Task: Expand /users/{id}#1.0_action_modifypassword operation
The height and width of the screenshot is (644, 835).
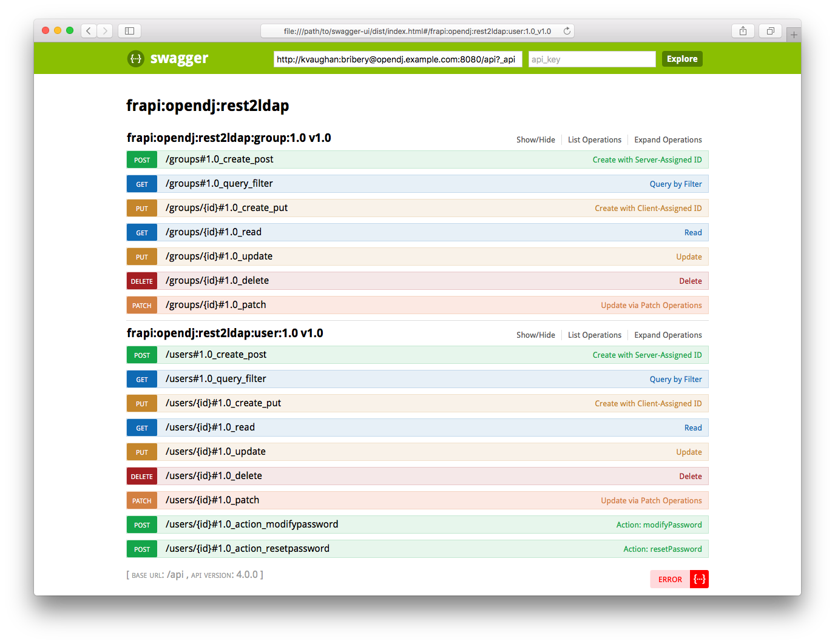Action: pyautogui.click(x=417, y=525)
